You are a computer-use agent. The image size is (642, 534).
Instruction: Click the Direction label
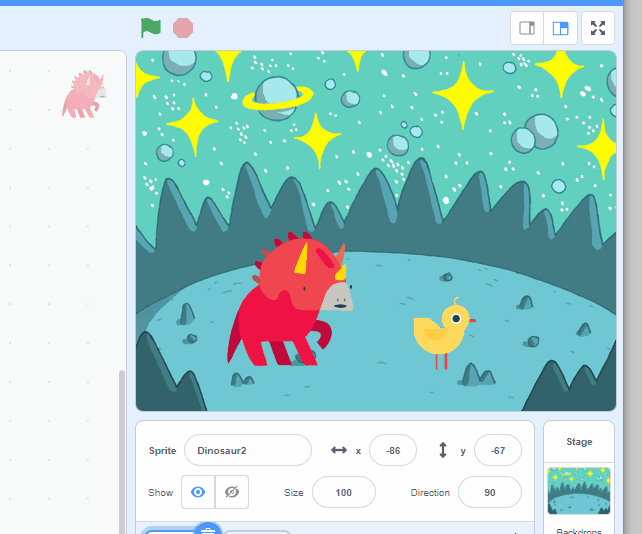click(430, 492)
